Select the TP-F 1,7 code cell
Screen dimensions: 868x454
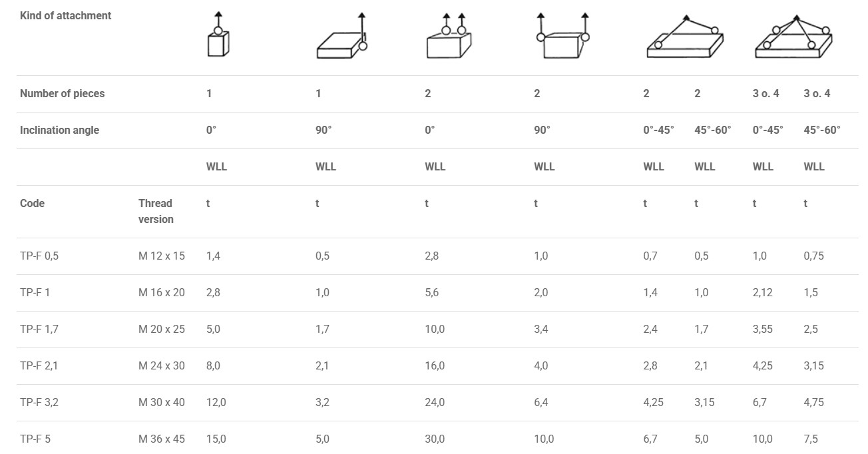(39, 329)
